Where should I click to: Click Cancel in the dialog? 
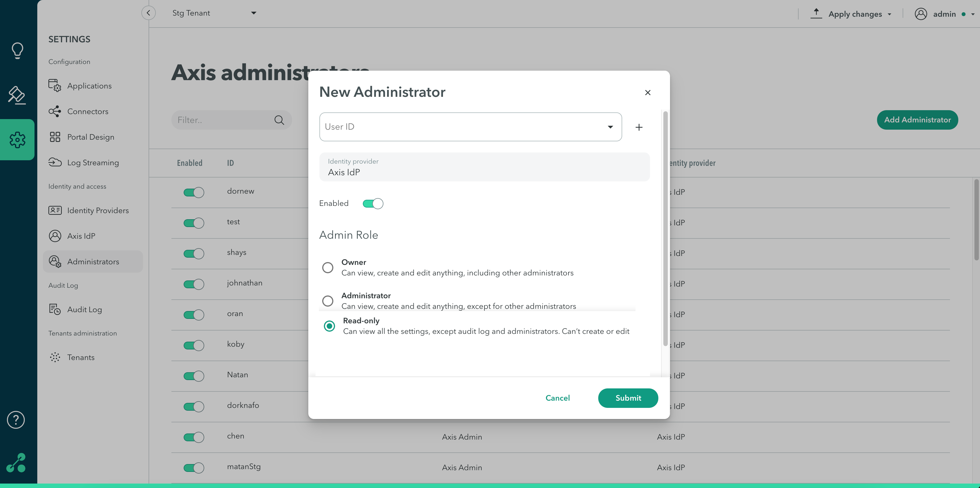[x=557, y=398]
